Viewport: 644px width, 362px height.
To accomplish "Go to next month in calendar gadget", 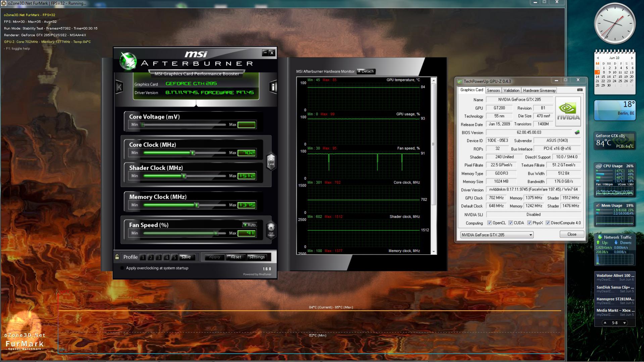I will click(632, 58).
